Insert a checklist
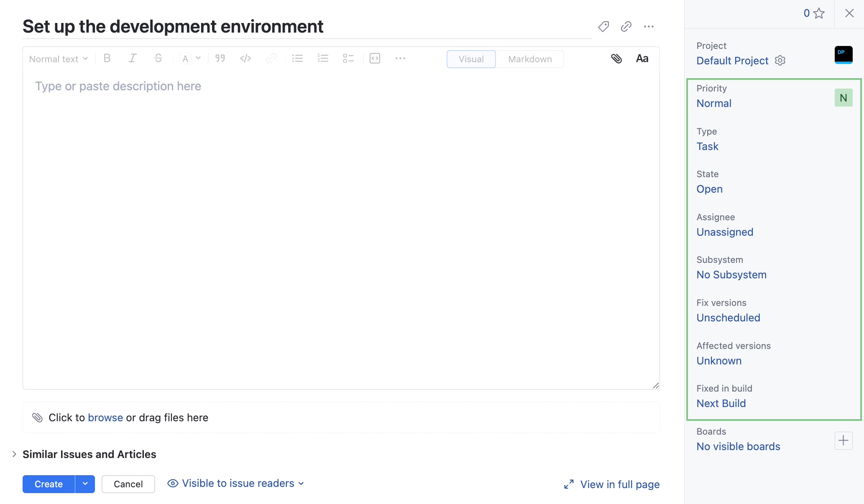864x504 pixels. [x=348, y=59]
